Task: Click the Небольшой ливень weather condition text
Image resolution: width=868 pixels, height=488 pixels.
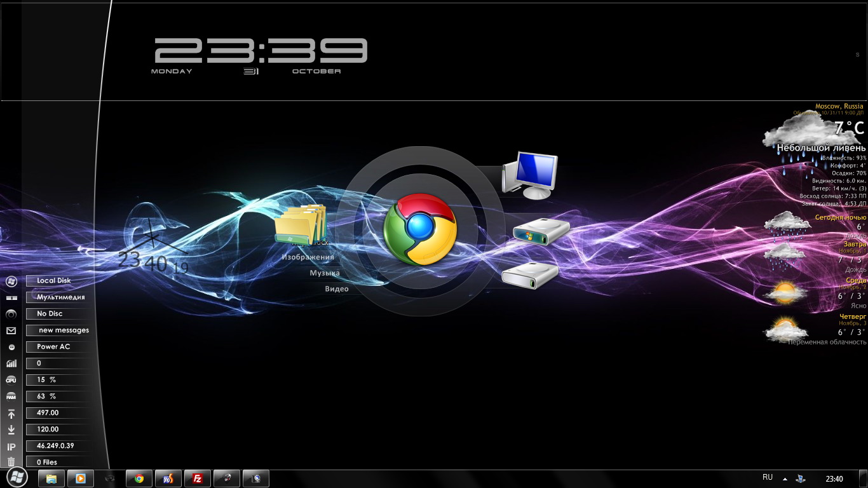Action: point(821,148)
